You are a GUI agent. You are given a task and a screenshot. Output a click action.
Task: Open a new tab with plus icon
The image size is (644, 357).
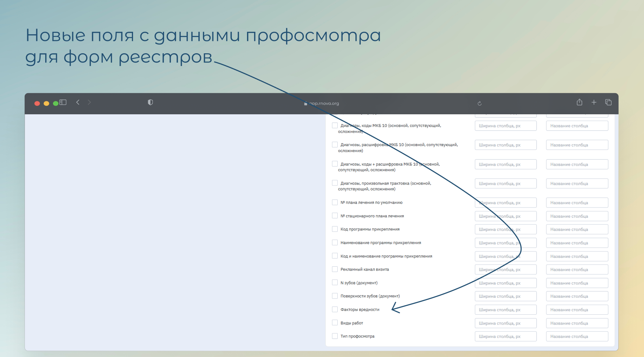click(x=594, y=102)
